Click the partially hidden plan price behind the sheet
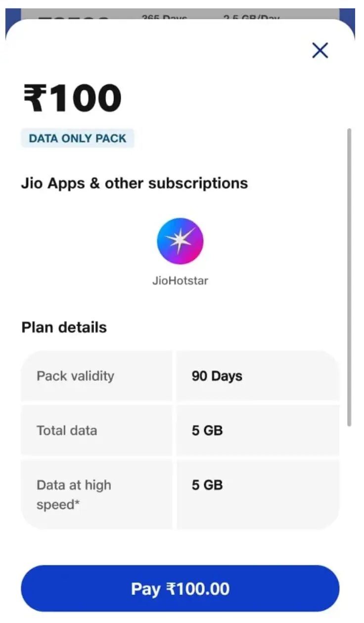This screenshot has height=623, width=364. coord(73,19)
